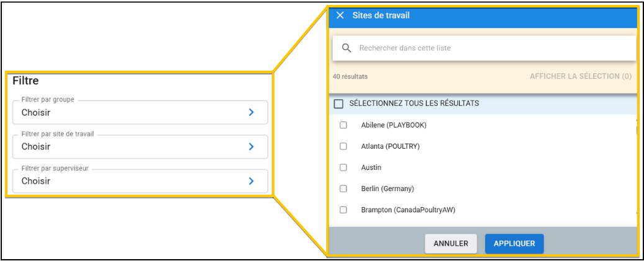The image size is (644, 261).
Task: Toggle the Brampton (CanadaPoultryAW) checkbox
Action: point(343,210)
